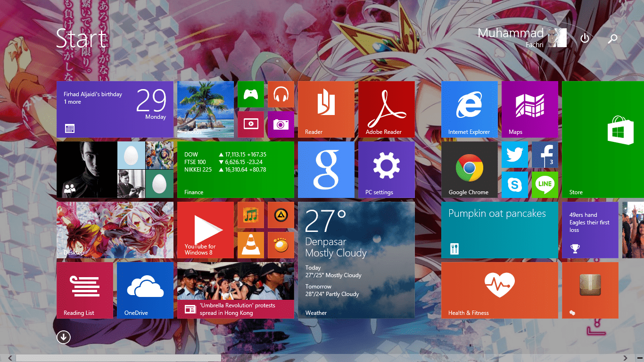644x362 pixels.
Task: Launch the Skype tile
Action: (514, 185)
